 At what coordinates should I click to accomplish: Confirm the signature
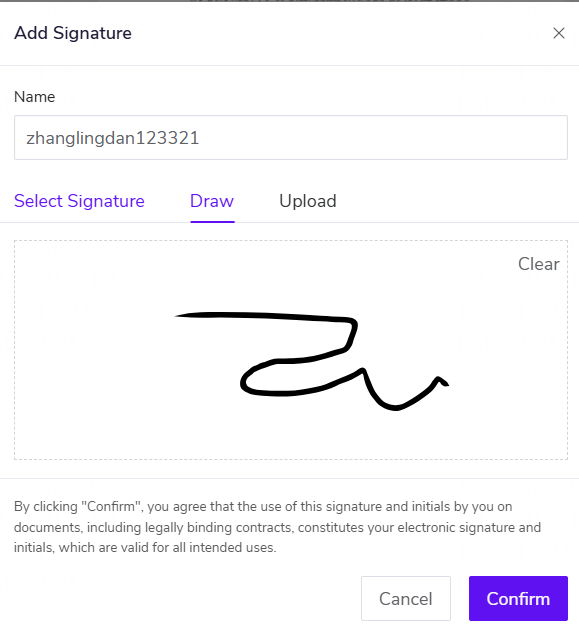coord(518,598)
